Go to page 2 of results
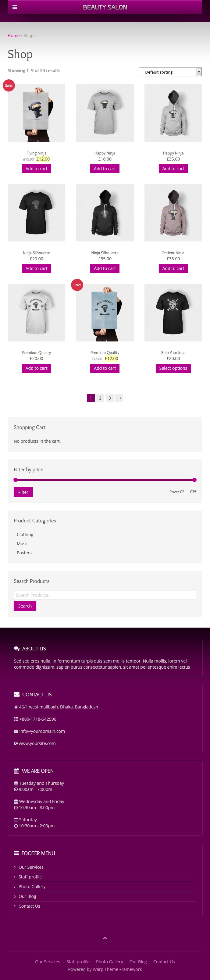Screen dimensions: 210x980 click(x=100, y=398)
